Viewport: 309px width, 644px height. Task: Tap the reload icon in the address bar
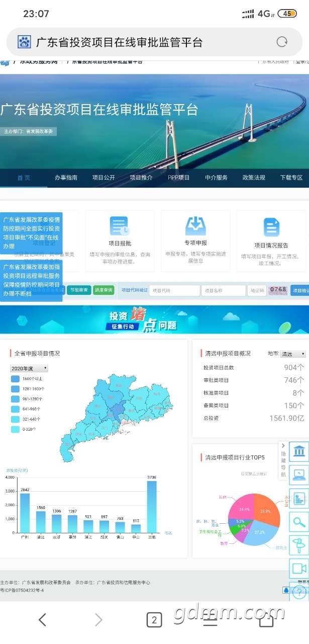[282, 42]
